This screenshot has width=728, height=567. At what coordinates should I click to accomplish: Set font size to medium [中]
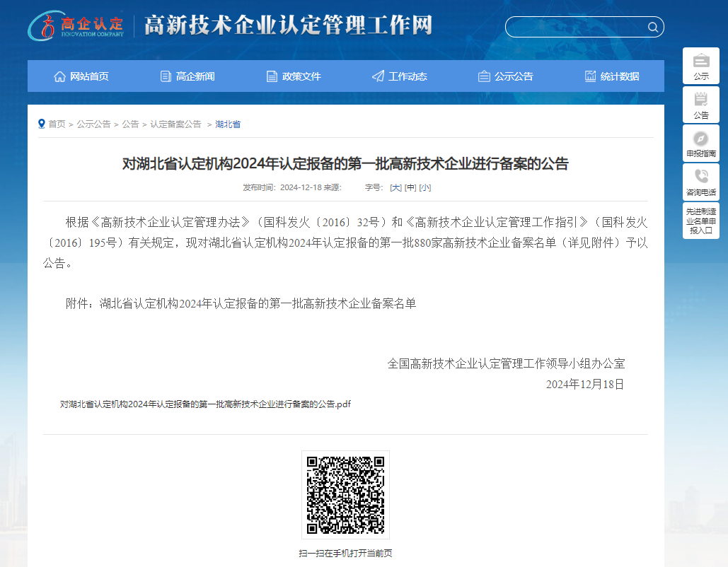(410, 187)
